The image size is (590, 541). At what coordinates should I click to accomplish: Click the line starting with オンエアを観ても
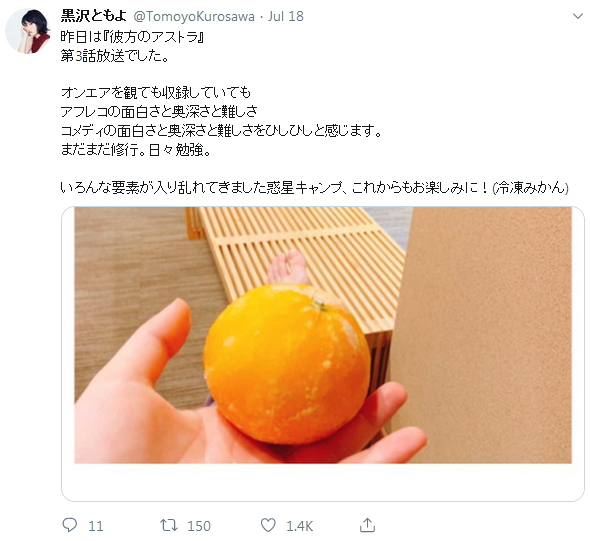coord(155,93)
